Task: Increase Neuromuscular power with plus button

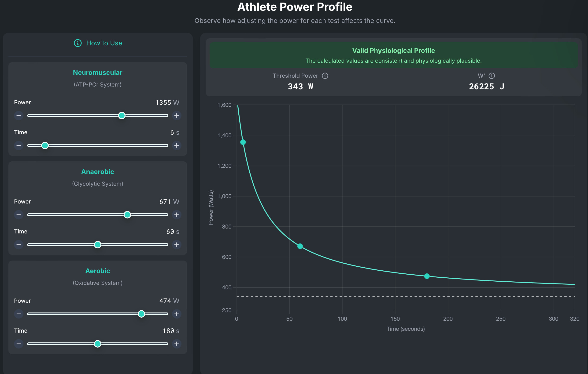Action: 177,116
